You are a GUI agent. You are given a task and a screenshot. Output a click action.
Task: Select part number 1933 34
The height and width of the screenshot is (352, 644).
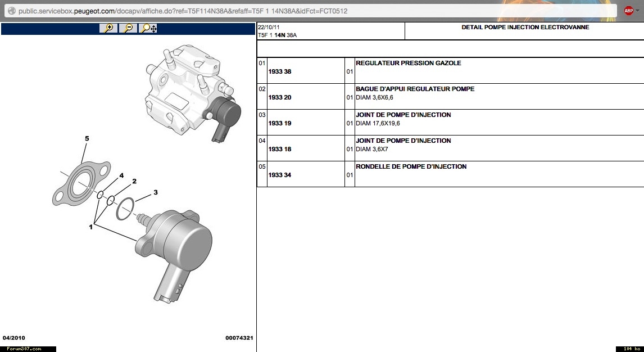[x=280, y=175]
